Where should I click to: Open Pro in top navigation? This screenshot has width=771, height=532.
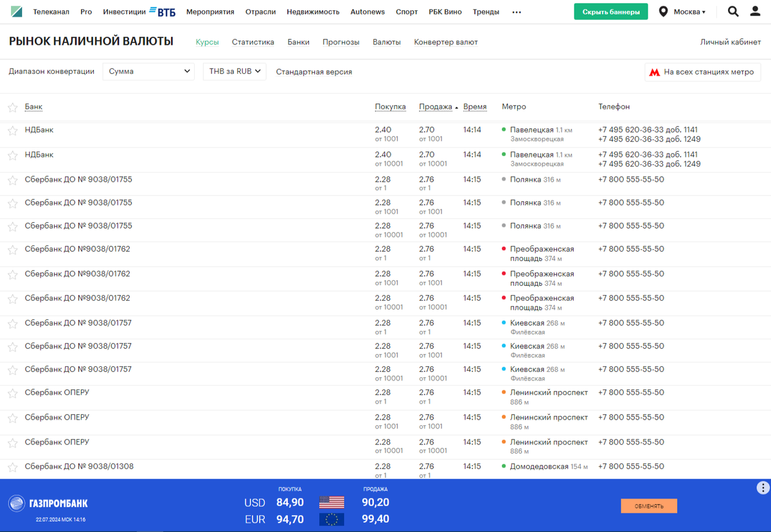(x=86, y=12)
